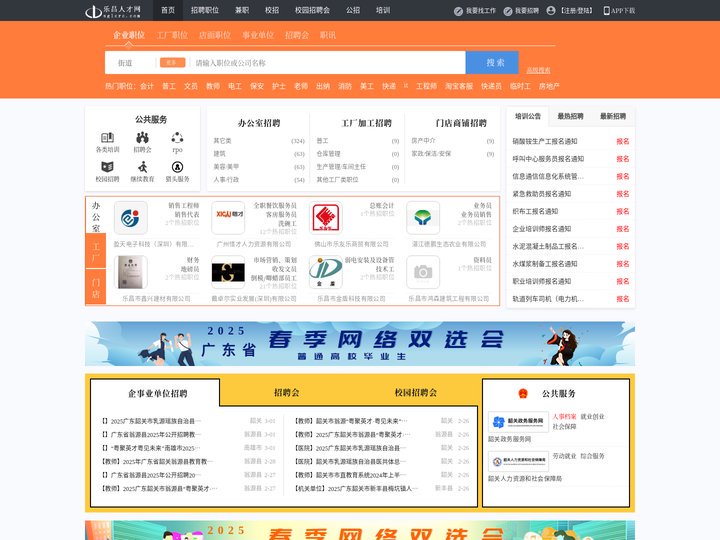Image resolution: width=720 pixels, height=540 pixels.
Task: Switch to 最新招聘 tab
Action: tap(613, 116)
